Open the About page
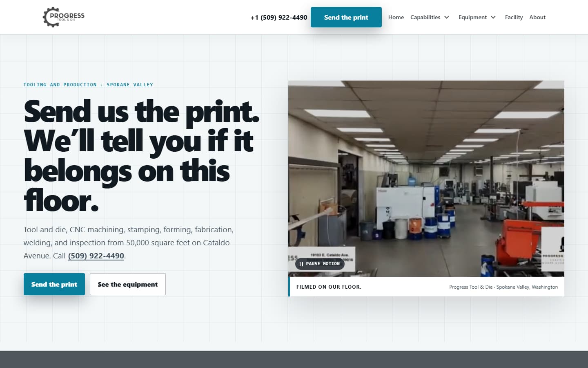 click(x=537, y=17)
